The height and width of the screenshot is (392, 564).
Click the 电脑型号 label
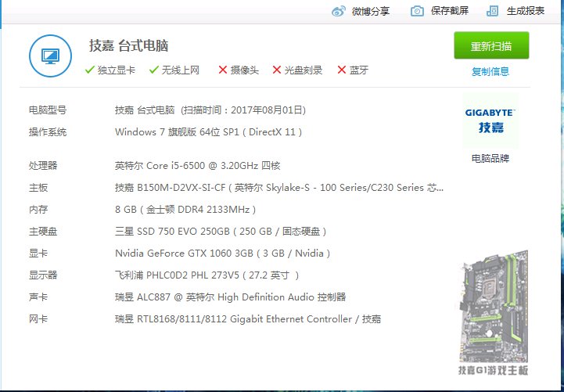pyautogui.click(x=48, y=110)
